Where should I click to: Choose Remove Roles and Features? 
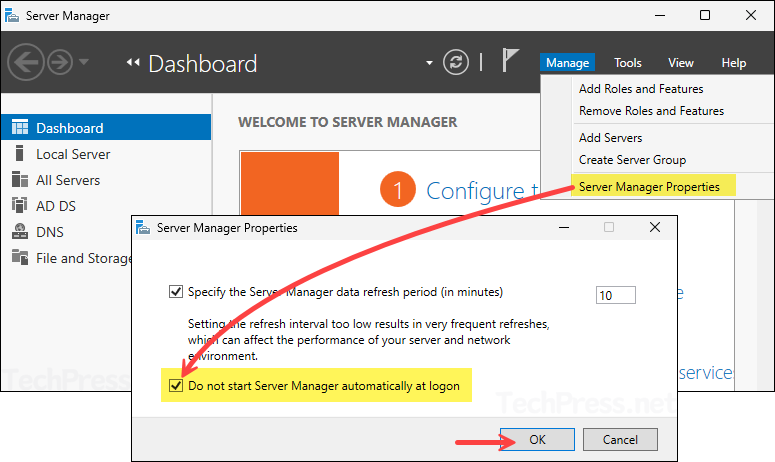pos(651,111)
